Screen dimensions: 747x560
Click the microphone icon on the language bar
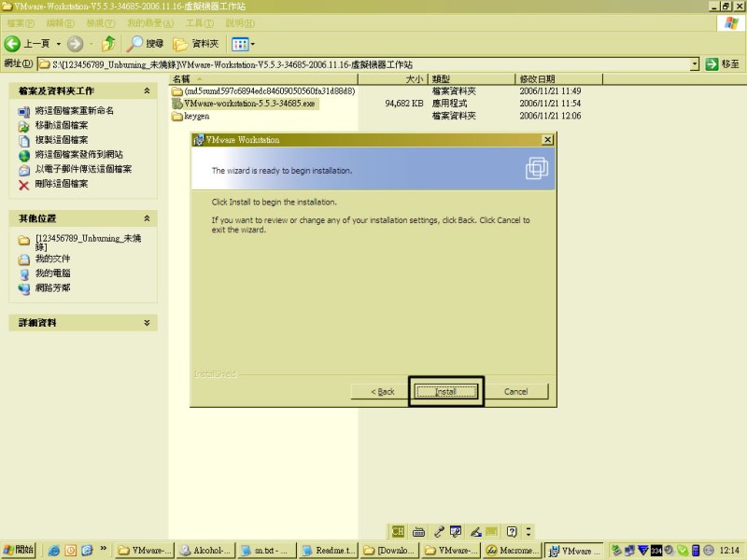coord(439,531)
